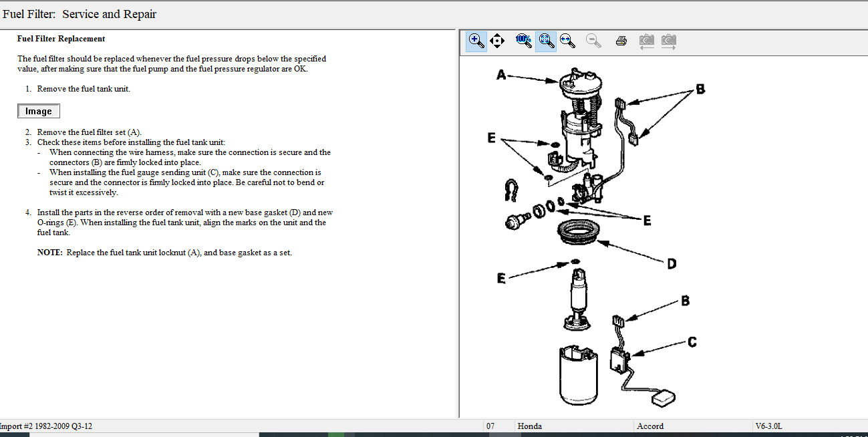Image resolution: width=868 pixels, height=437 pixels.
Task: Click the Fuel Filter: Service and Repair title
Action: pyautogui.click(x=80, y=14)
